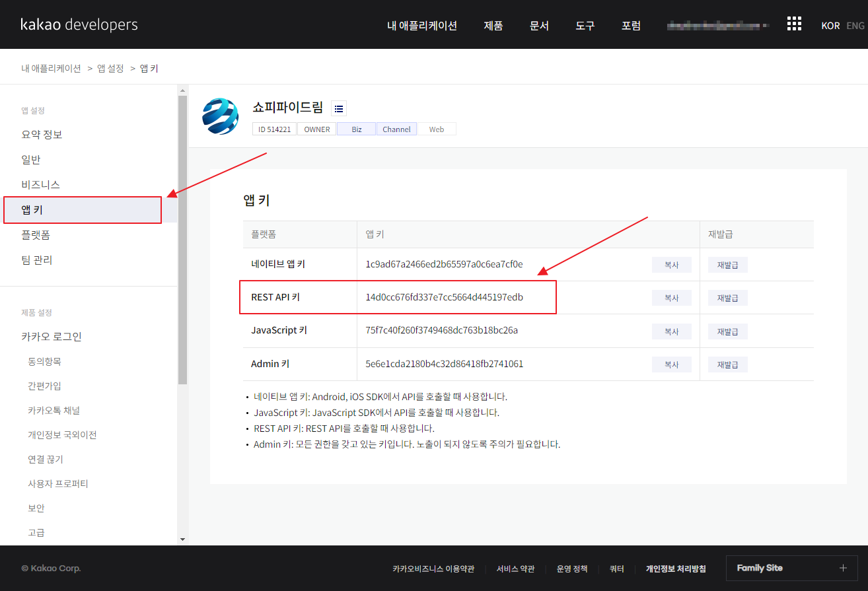Open 간편가입 submenu
Viewport: 868px width, 591px height.
coord(44,386)
